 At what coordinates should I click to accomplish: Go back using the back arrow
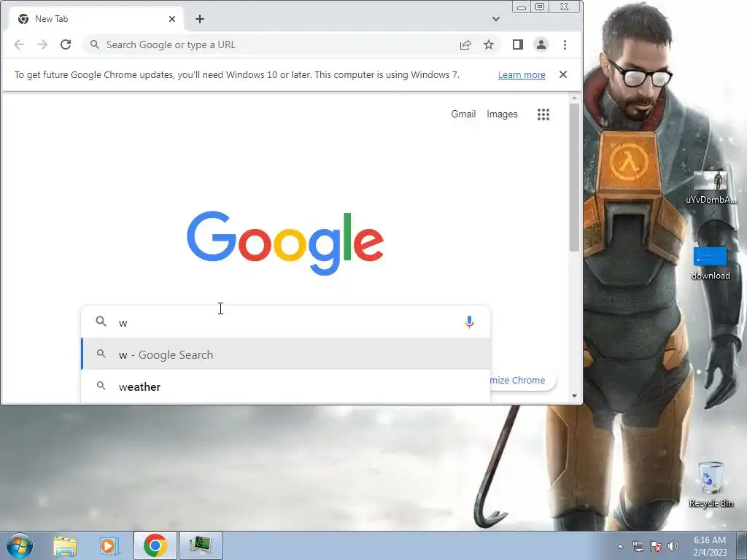point(19,44)
